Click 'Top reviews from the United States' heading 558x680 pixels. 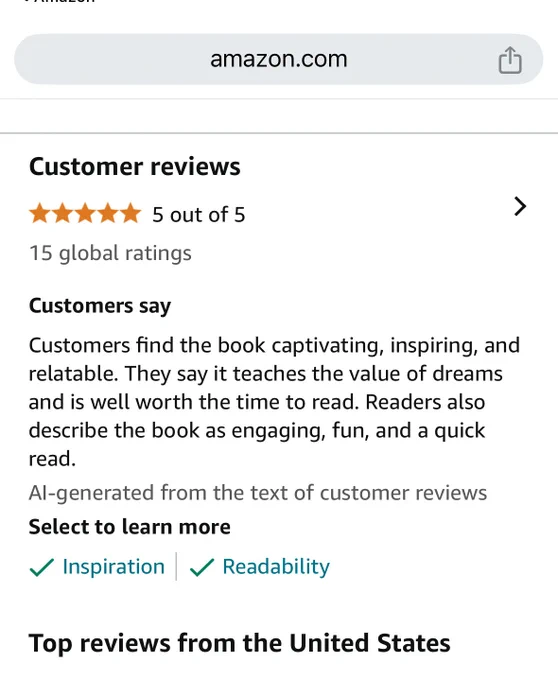tap(239, 643)
